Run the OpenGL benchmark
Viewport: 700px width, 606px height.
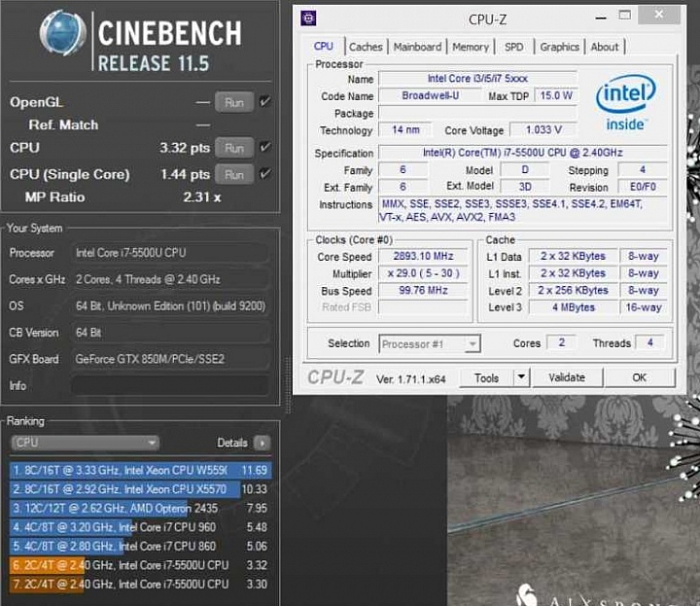pos(234,102)
